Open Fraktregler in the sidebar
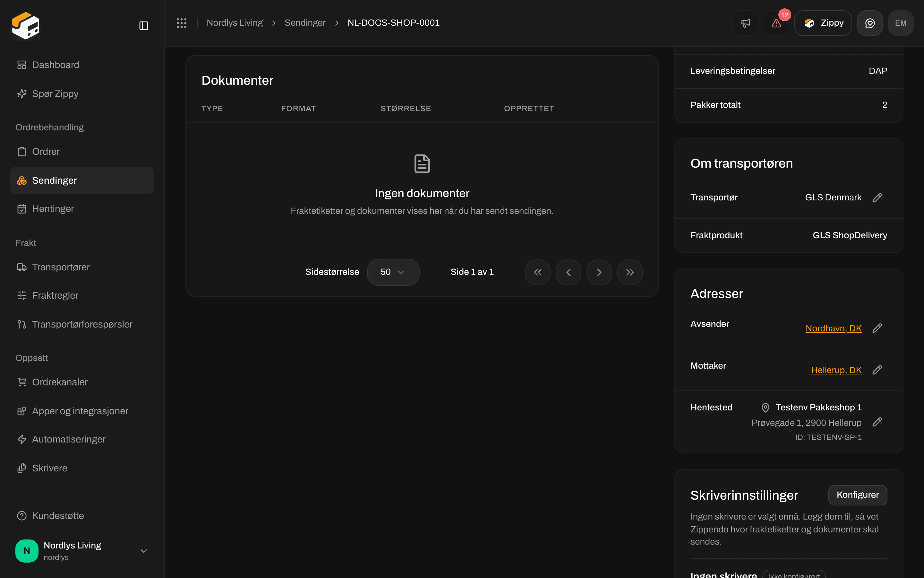 82,295
